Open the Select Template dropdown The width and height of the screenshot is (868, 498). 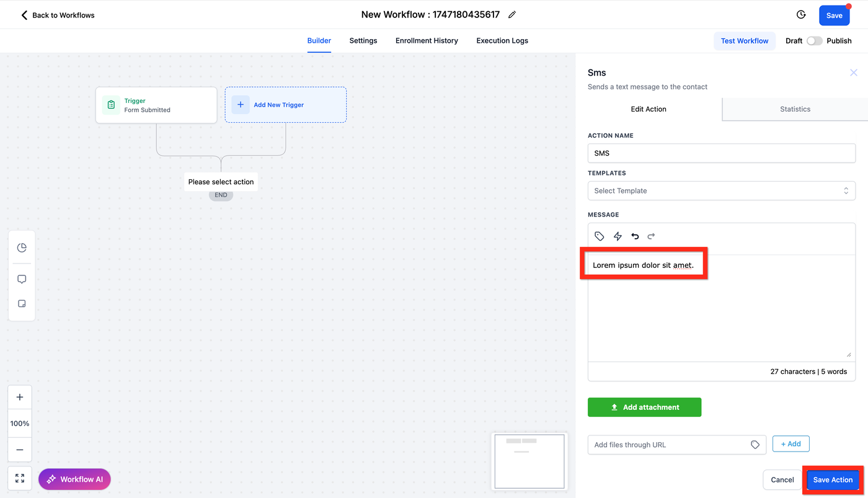click(722, 191)
